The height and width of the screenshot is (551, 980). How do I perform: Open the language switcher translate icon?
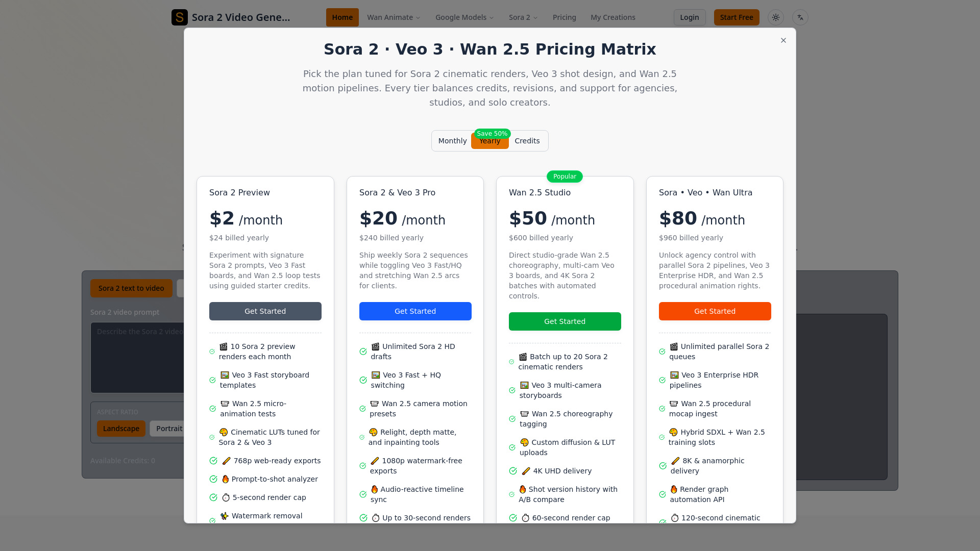pos(800,17)
